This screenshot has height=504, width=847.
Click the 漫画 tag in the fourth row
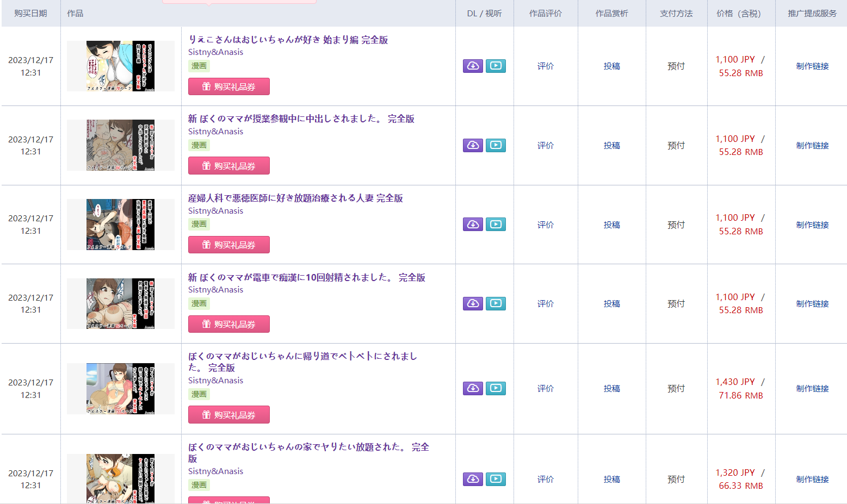pyautogui.click(x=199, y=303)
